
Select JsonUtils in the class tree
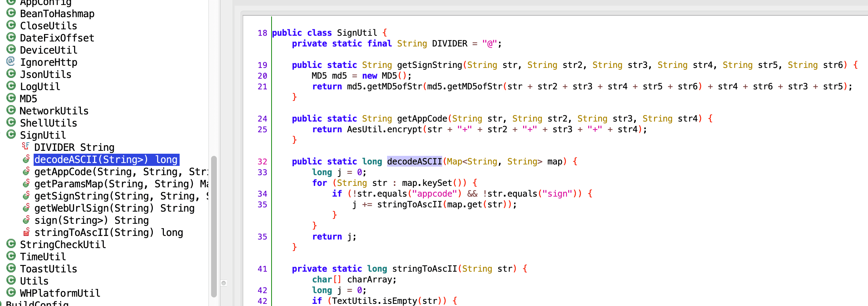[x=46, y=75]
